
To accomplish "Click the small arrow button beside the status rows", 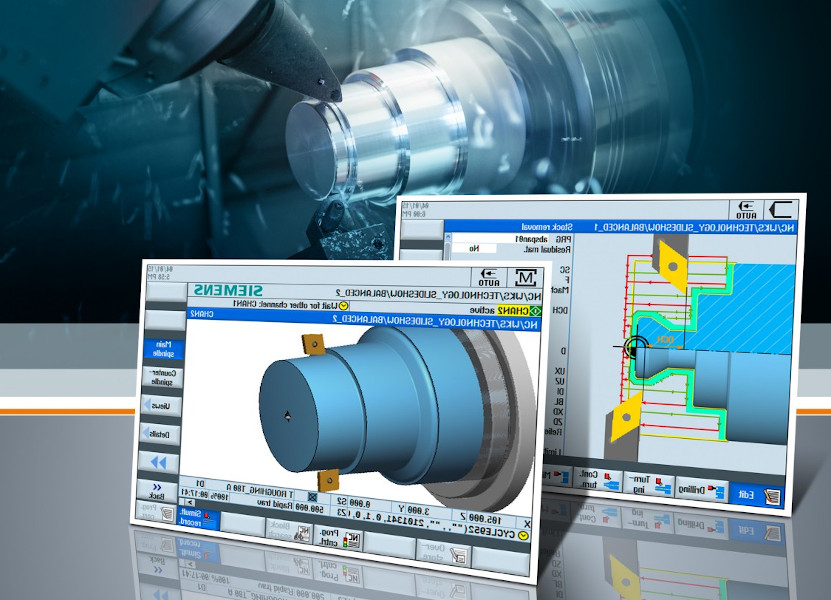I will (x=190, y=502).
